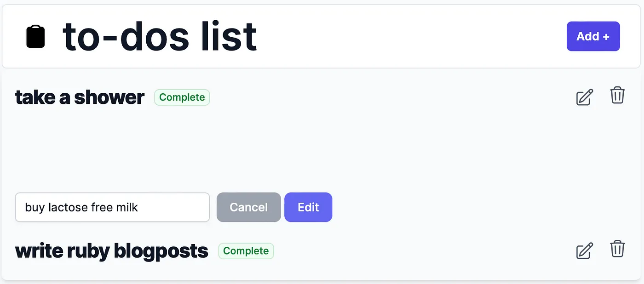Toggle Complete status of write ruby blogposts
Screen dimensions: 644x284
pos(246,251)
